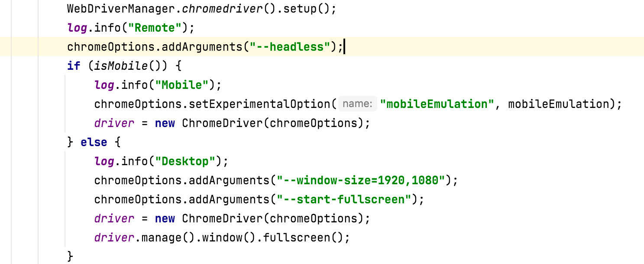Click the isMobile method call

(x=121, y=66)
